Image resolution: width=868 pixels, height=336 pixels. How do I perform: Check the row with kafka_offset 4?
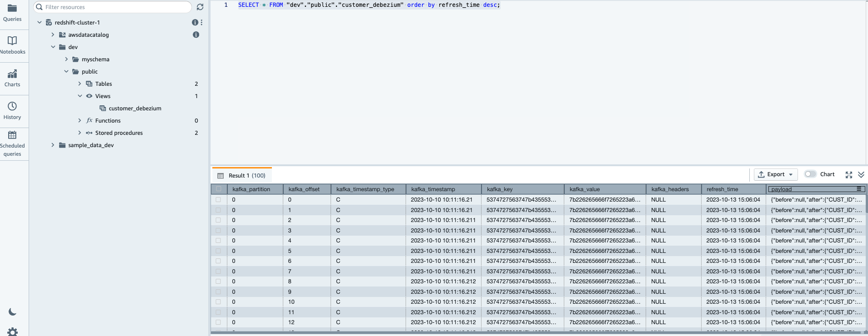(x=218, y=241)
